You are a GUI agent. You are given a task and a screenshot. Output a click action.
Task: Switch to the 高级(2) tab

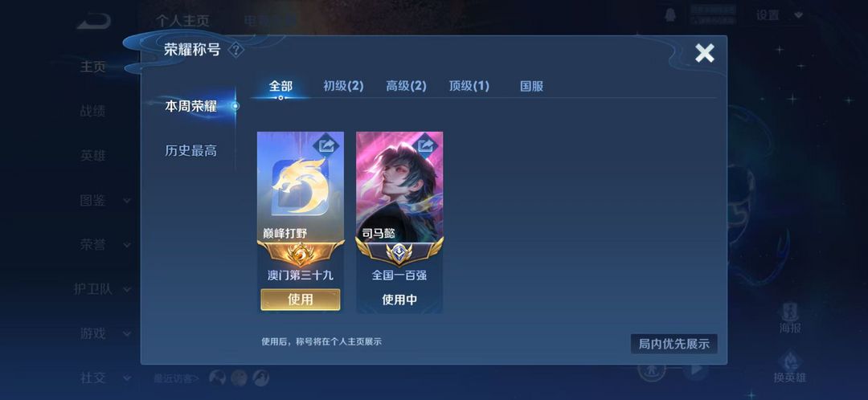pos(407,86)
